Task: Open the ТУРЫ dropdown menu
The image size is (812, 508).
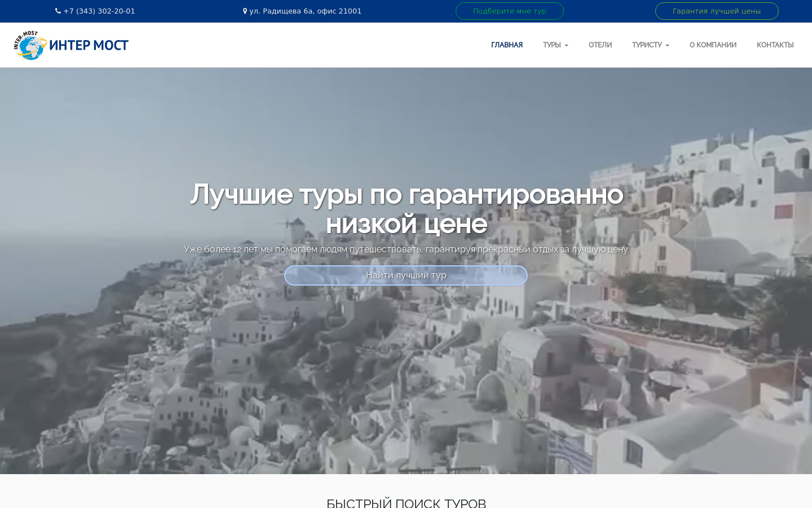Action: pyautogui.click(x=555, y=45)
